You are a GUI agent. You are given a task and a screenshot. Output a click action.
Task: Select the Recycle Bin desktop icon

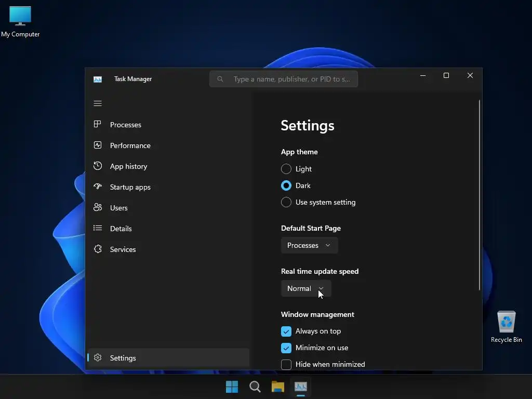(x=506, y=327)
